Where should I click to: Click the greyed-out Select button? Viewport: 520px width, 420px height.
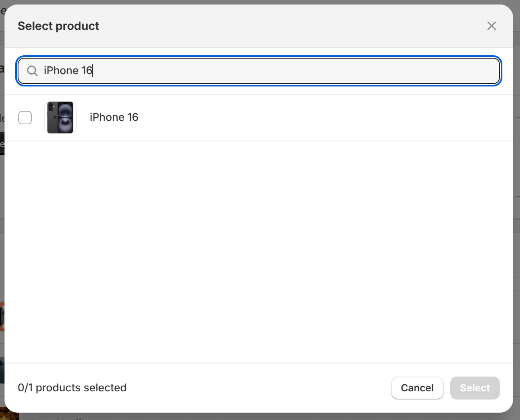[475, 388]
